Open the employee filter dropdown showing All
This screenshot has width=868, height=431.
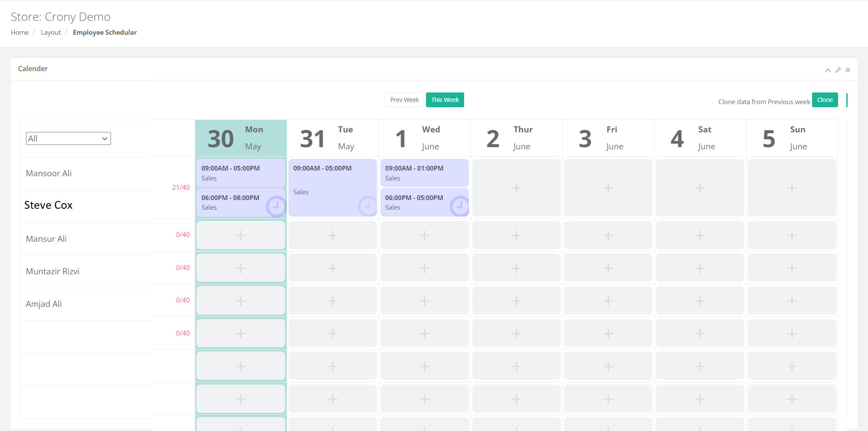coord(68,138)
